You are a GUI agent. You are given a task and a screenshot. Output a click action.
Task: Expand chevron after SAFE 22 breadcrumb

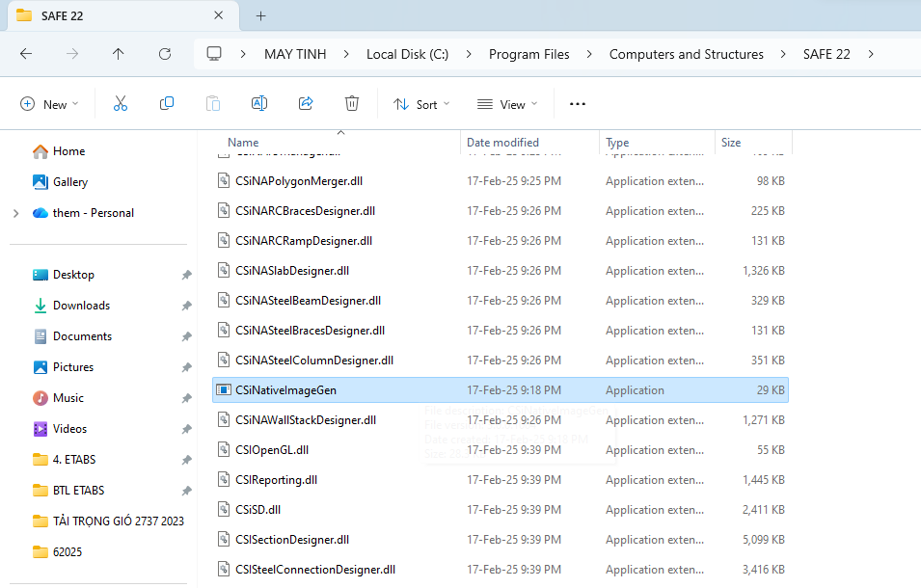coord(871,54)
